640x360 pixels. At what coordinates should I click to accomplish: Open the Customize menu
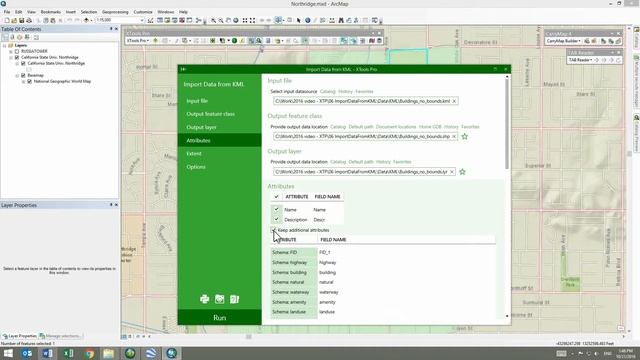click(143, 12)
